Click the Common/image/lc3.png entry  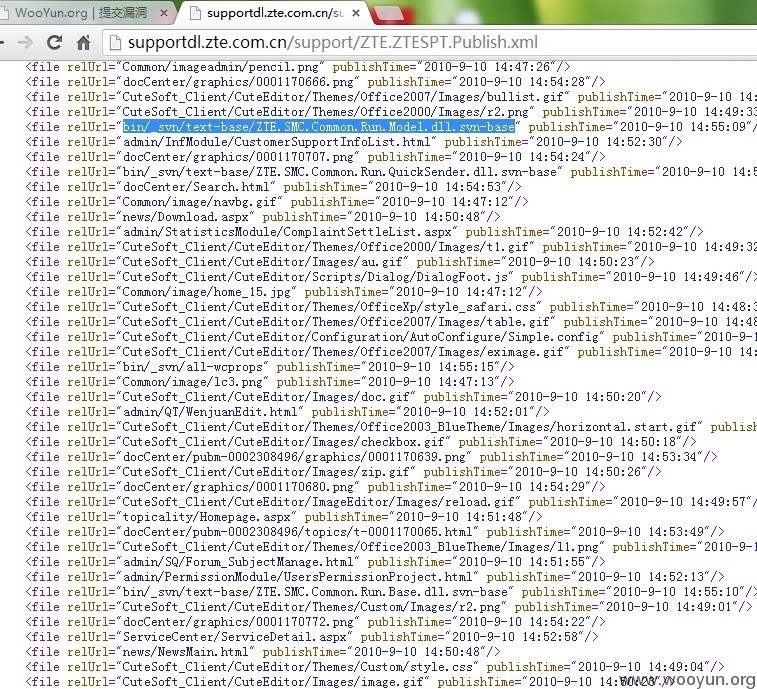[x=270, y=381]
